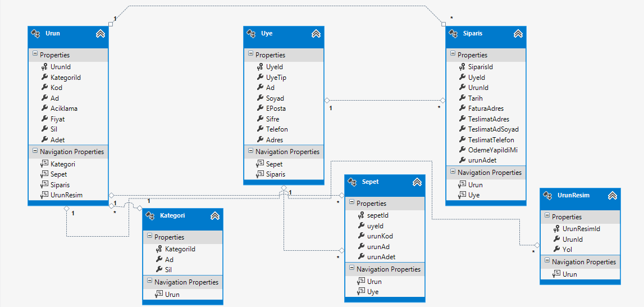This screenshot has width=644, height=307.
Task: Collapse the Urun entity with its chevron
Action: [x=101, y=34]
